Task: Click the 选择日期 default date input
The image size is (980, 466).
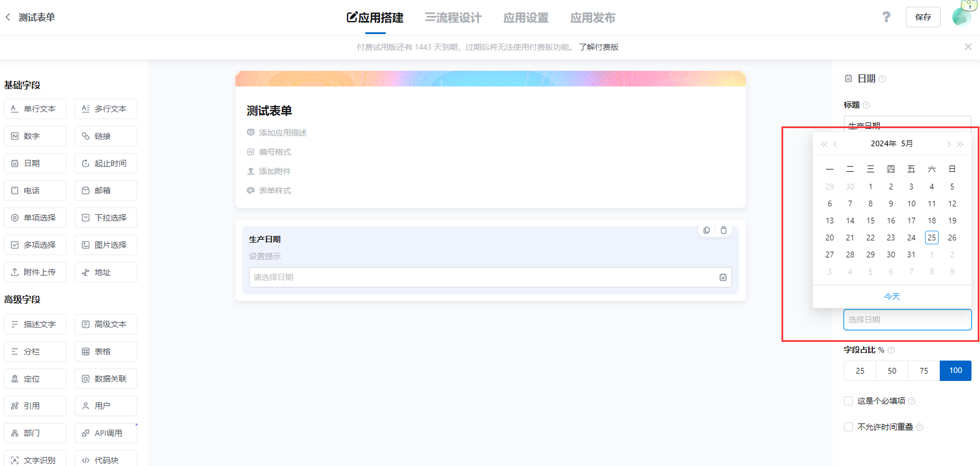Action: pos(907,320)
